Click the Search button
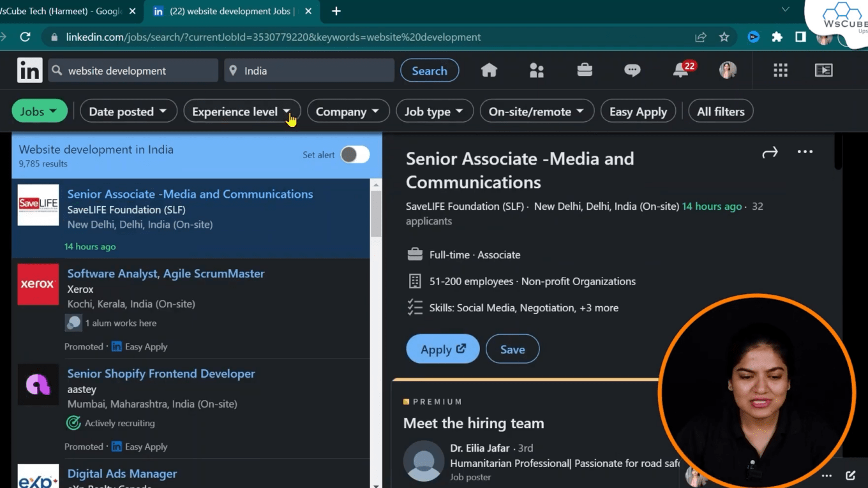Image resolution: width=868 pixels, height=488 pixels. (x=430, y=71)
